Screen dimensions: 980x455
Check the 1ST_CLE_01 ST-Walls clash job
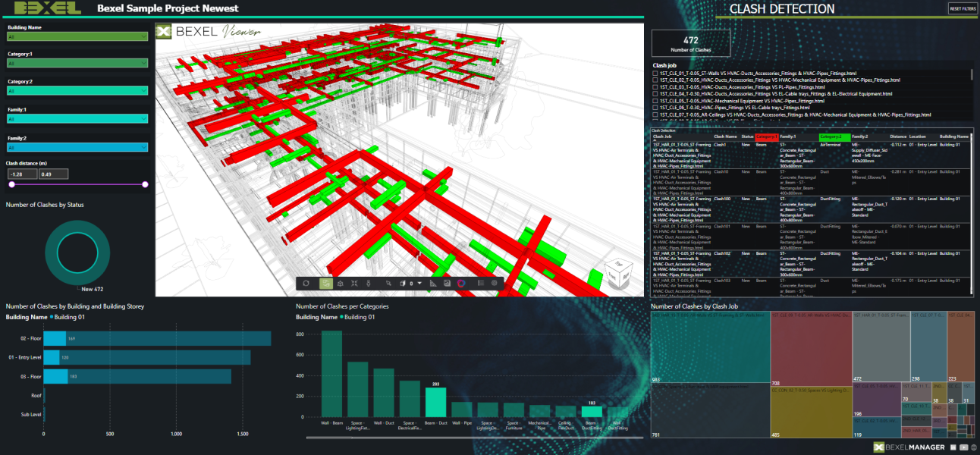click(x=655, y=74)
